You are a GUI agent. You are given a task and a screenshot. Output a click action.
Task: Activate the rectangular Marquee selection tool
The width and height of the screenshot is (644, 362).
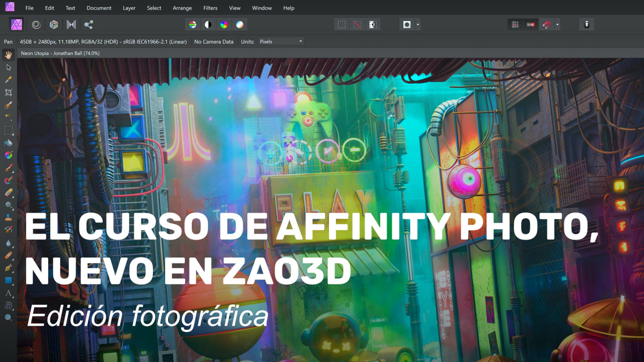click(x=8, y=130)
